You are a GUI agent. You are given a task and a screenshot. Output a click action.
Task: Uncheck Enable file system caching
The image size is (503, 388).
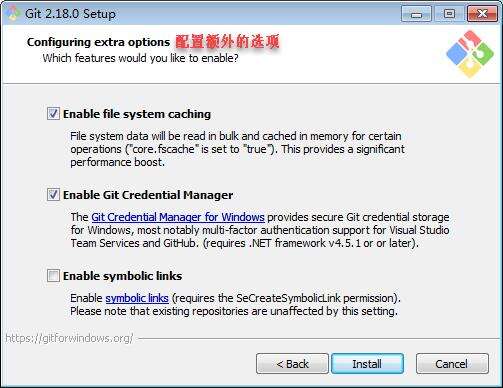53,114
